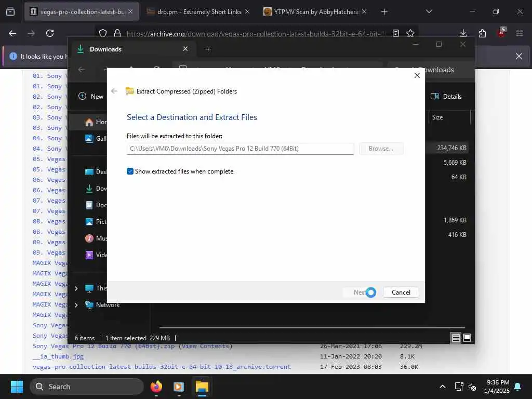Open Desktop folder in sidebar
This screenshot has height=399, width=532.
coord(96,171)
